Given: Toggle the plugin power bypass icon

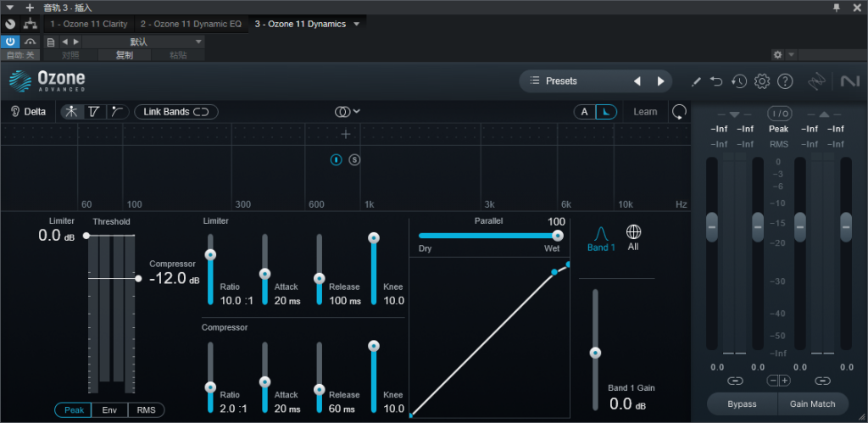Looking at the screenshot, I should click(10, 42).
